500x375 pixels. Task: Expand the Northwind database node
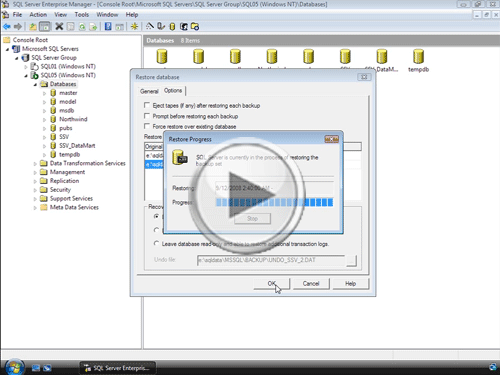44,120
